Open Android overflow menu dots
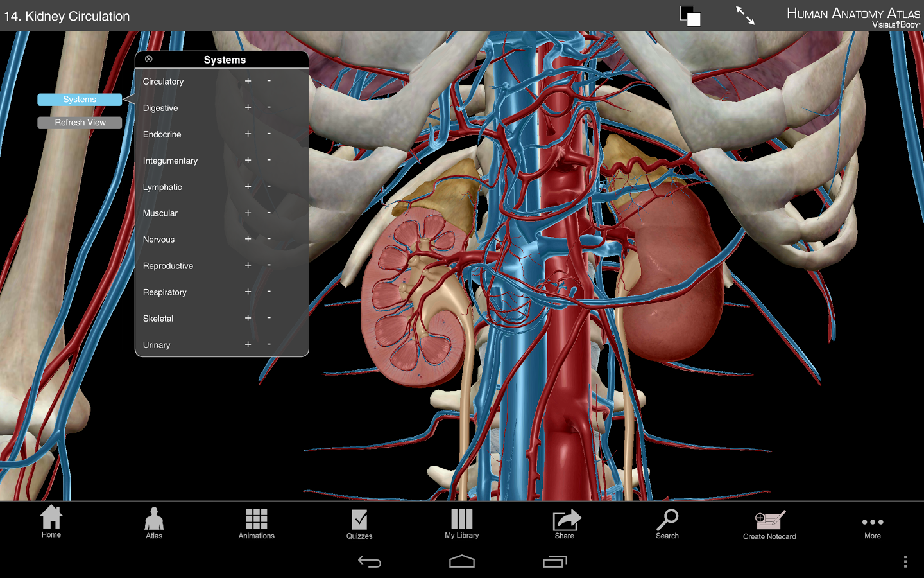The width and height of the screenshot is (924, 578). (905, 561)
